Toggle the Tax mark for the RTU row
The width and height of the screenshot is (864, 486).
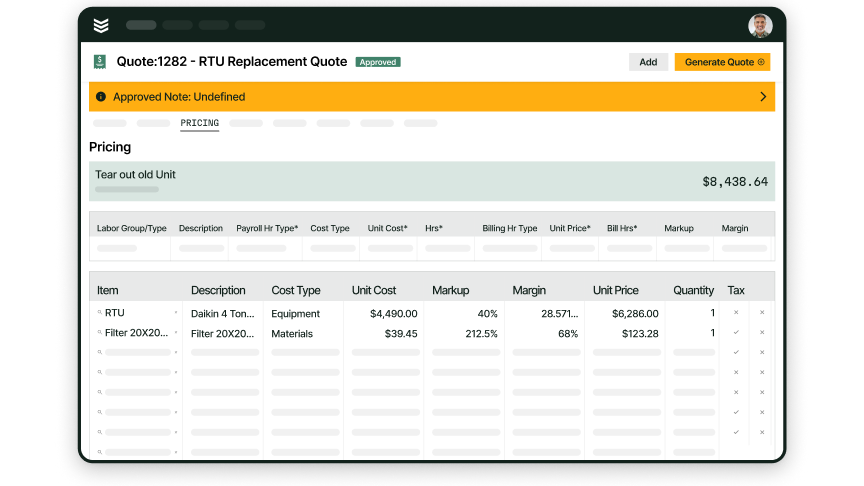[736, 313]
